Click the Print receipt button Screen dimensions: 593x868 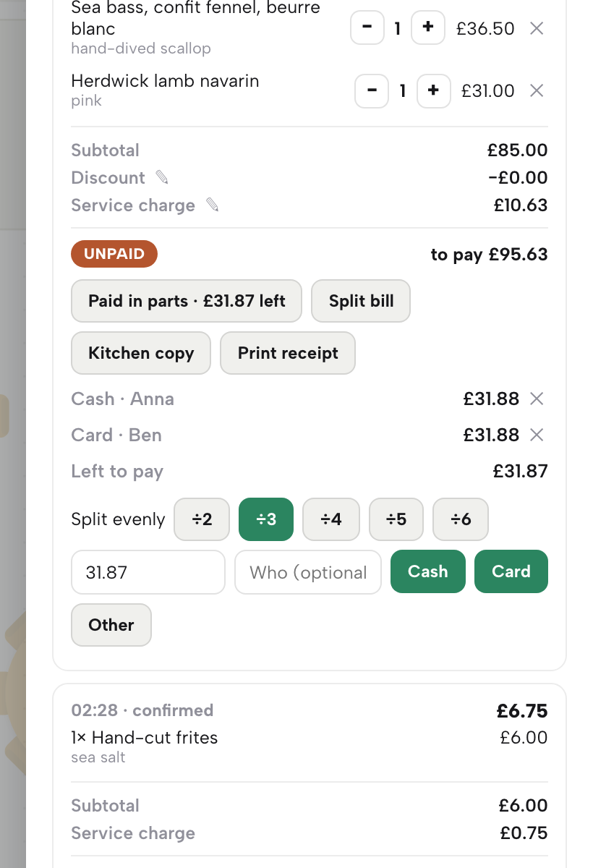[288, 353]
